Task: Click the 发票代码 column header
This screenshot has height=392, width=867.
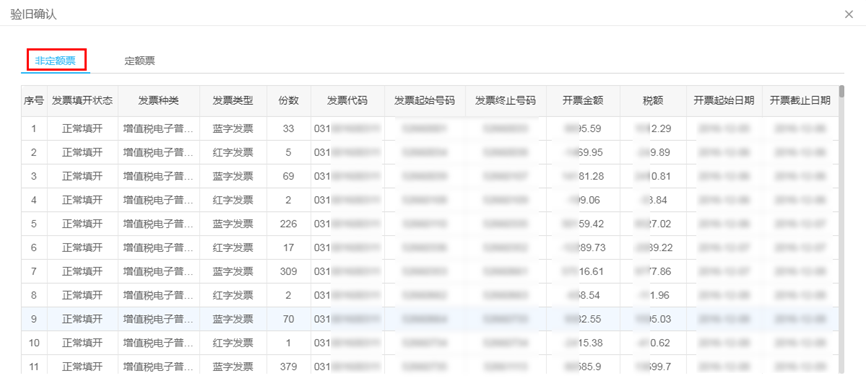Action: click(347, 101)
